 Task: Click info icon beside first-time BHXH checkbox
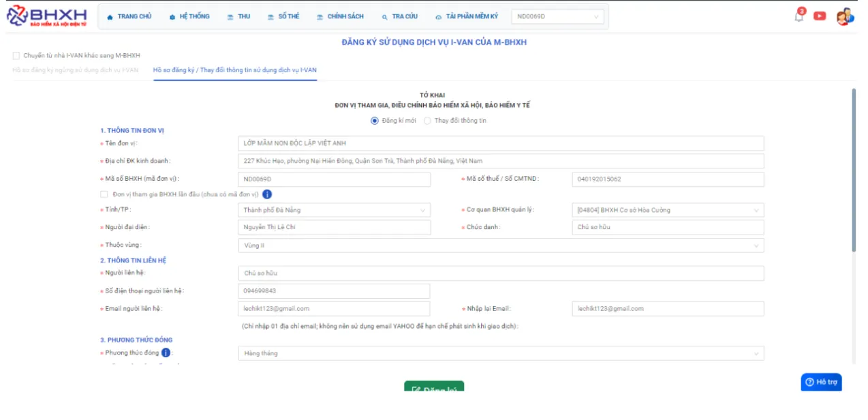click(x=267, y=194)
